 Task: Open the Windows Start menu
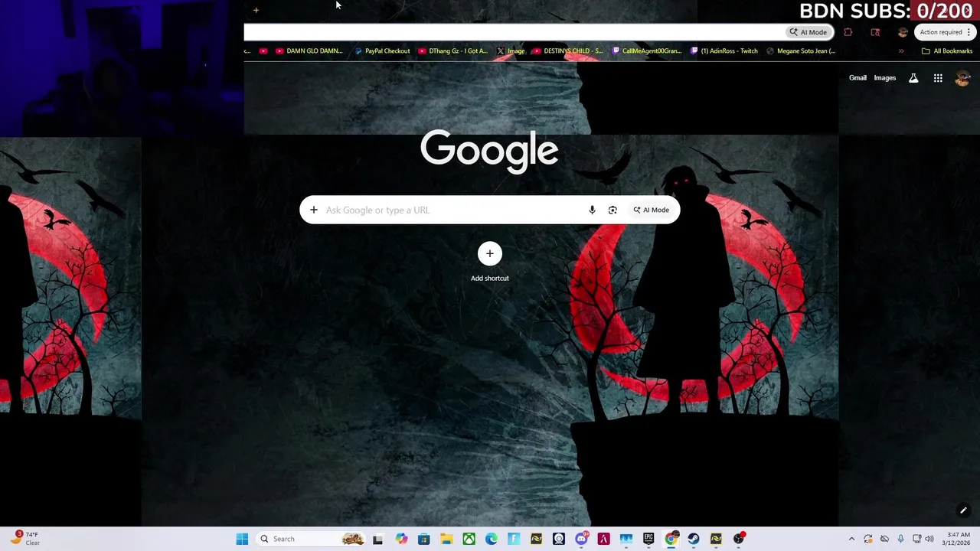click(242, 539)
